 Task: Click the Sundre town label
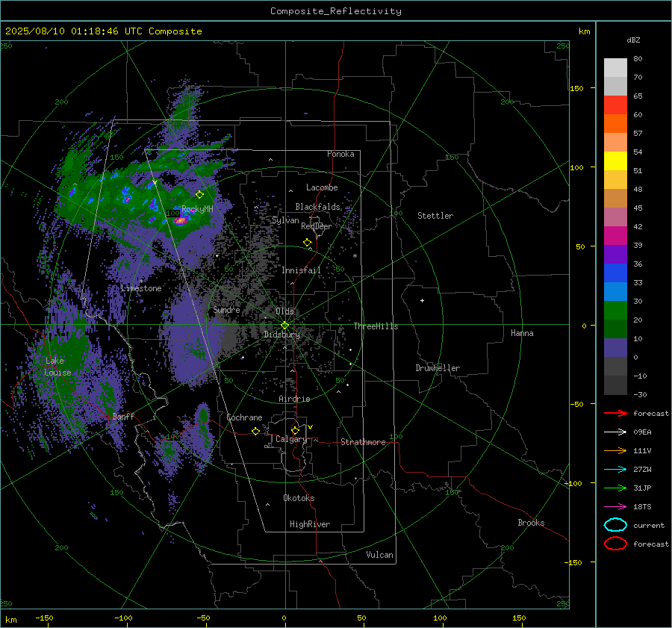click(x=226, y=309)
